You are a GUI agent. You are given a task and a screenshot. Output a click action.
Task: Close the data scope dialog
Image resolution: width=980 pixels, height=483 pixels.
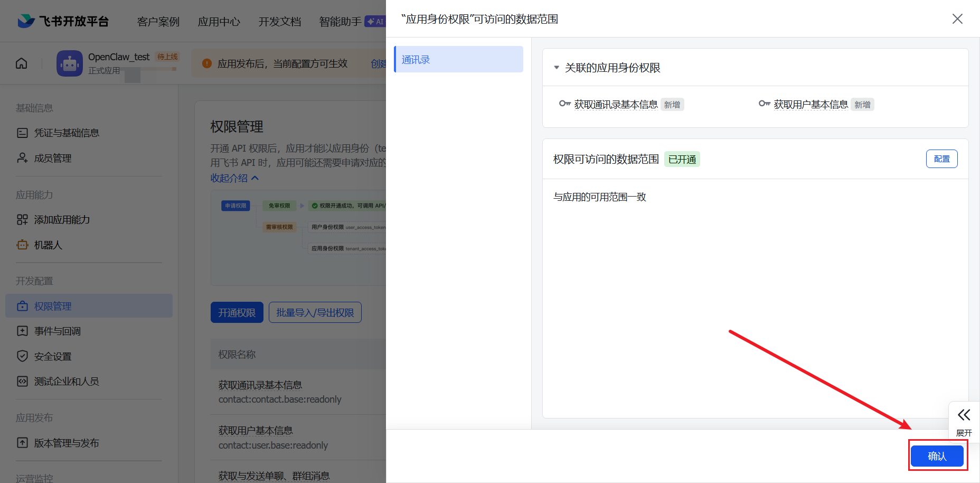957,18
